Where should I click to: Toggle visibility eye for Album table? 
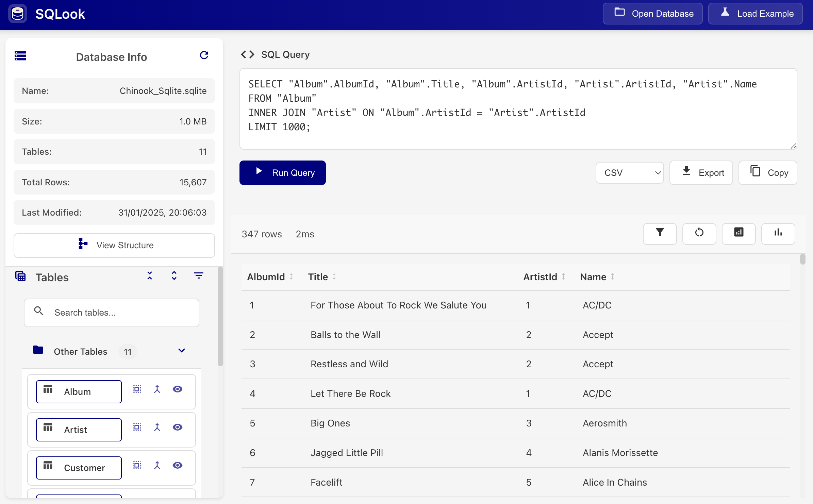tap(178, 389)
